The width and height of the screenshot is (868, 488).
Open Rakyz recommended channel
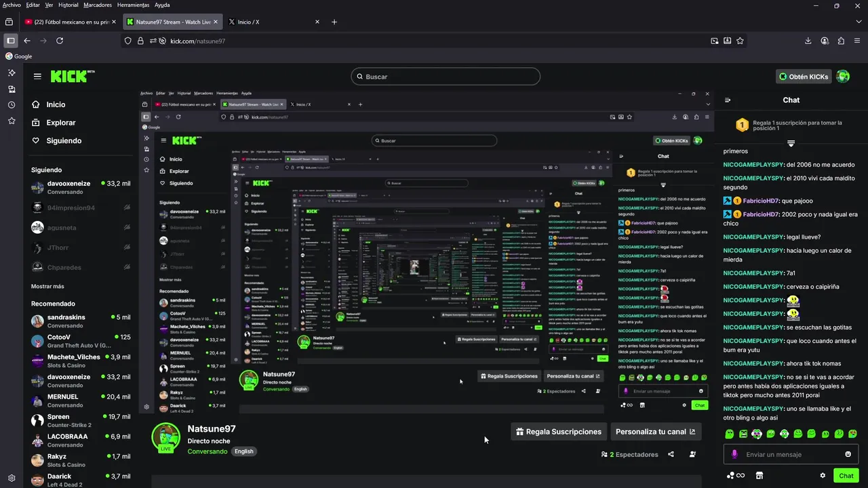pos(81,460)
